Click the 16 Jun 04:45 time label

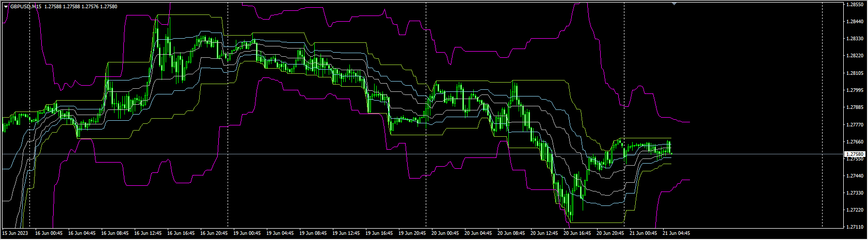(82, 233)
